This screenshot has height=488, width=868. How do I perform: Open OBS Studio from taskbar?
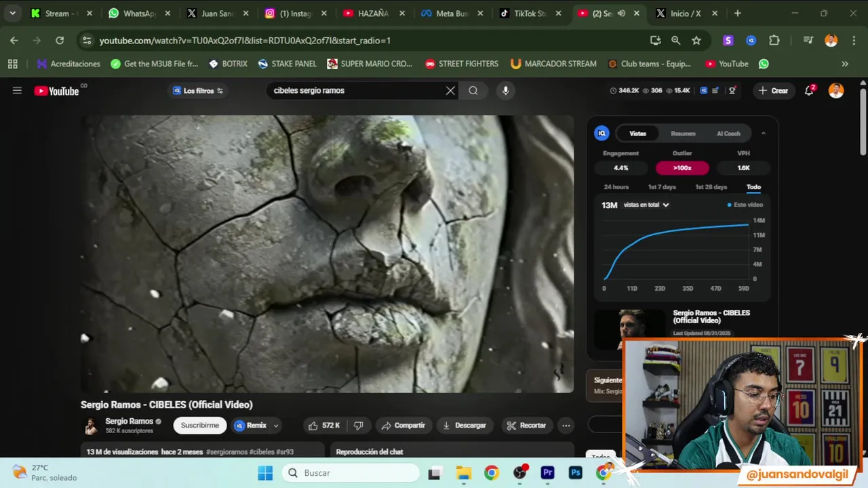pyautogui.click(x=519, y=472)
